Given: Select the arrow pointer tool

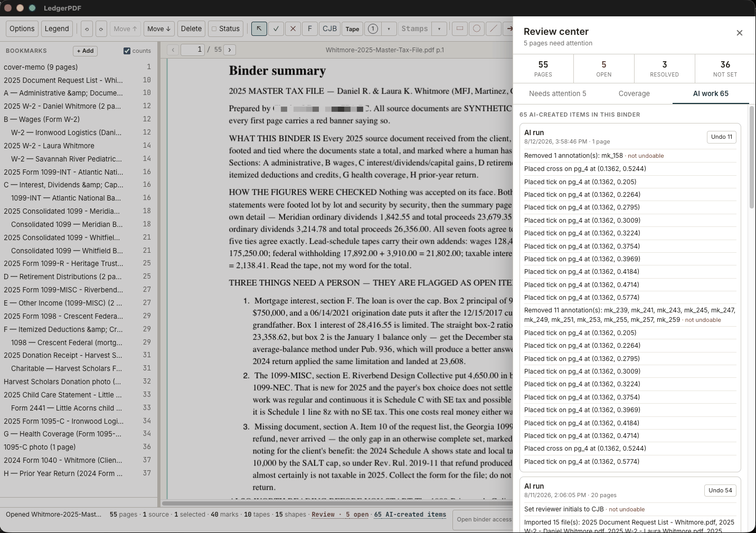Looking at the screenshot, I should (259, 29).
